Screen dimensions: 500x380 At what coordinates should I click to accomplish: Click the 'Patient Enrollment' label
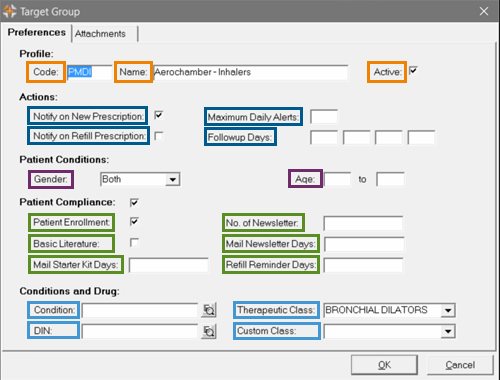point(71,222)
